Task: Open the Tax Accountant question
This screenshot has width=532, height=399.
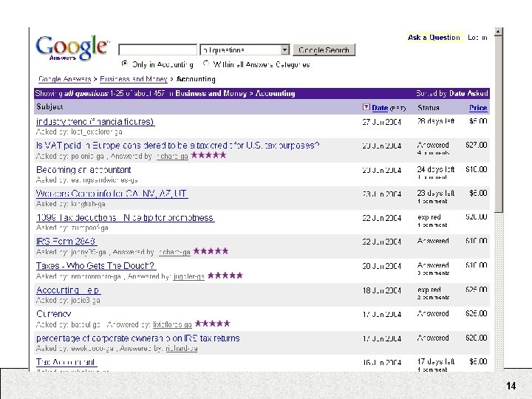Action: 66,362
